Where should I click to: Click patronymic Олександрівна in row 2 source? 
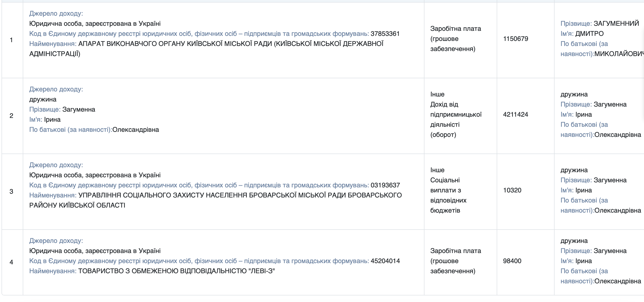pyautogui.click(x=136, y=130)
